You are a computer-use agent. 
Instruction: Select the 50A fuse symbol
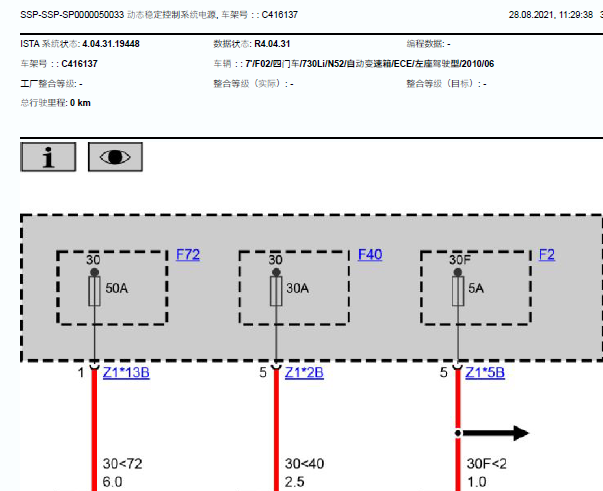(94, 291)
